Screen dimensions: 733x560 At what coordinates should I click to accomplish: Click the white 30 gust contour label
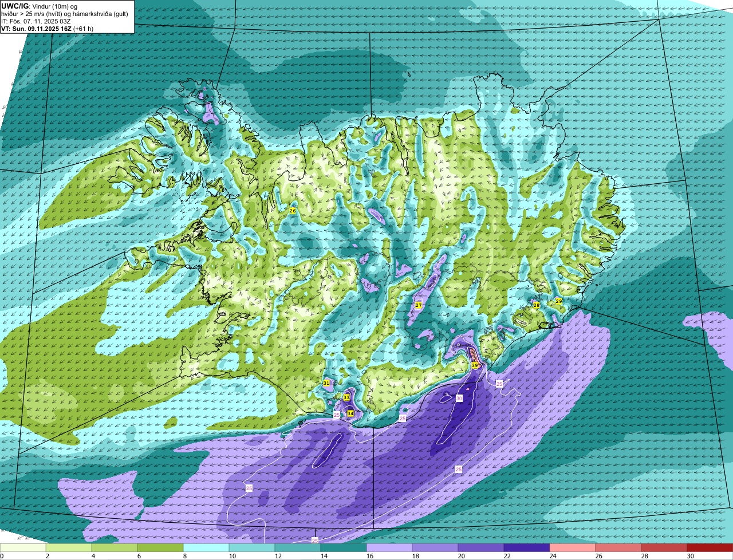459,398
